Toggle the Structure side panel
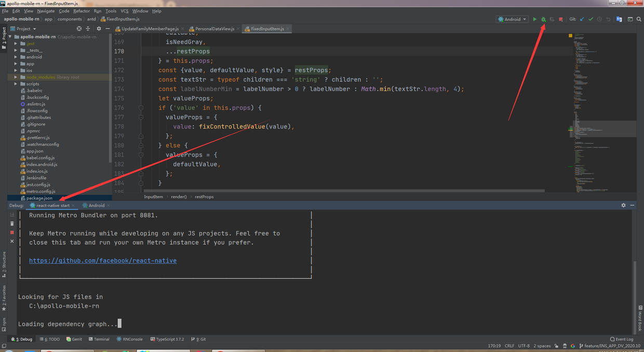644x352 pixels. click(4, 265)
